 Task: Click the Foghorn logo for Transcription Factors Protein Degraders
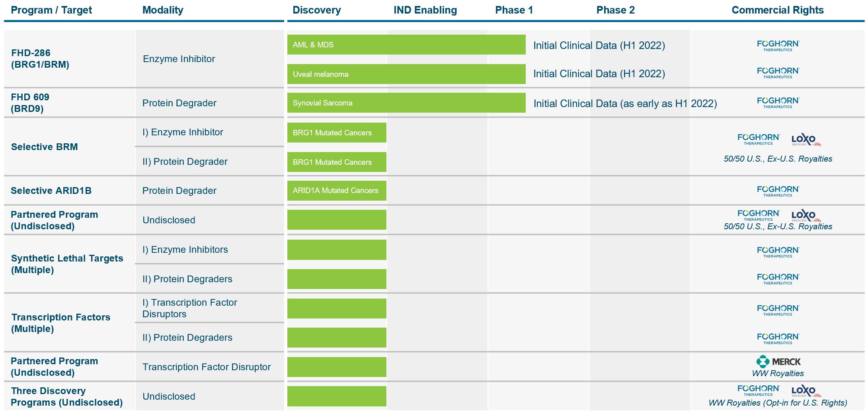pyautogui.click(x=778, y=338)
